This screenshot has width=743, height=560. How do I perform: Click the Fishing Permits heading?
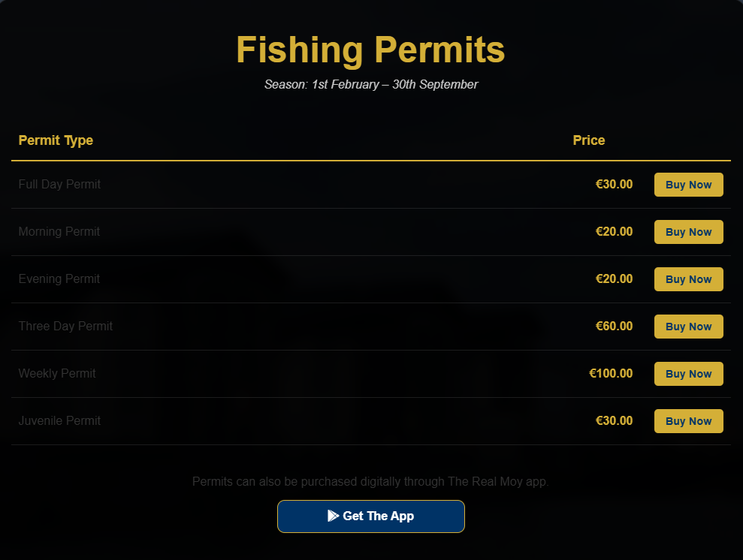coord(371,50)
